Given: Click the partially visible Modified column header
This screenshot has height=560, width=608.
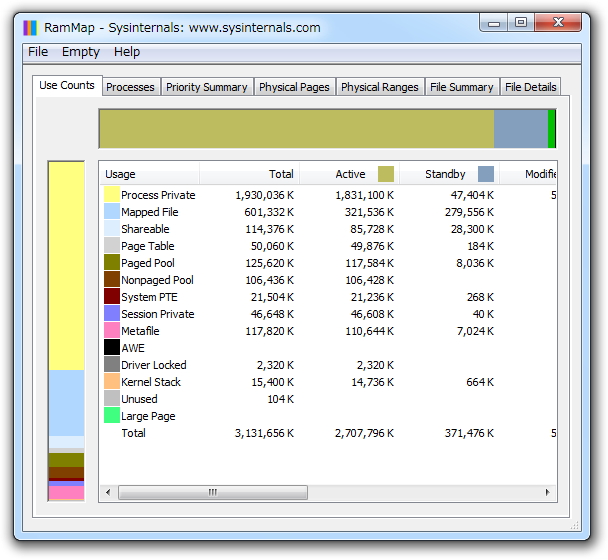Looking at the screenshot, I should click(x=529, y=174).
